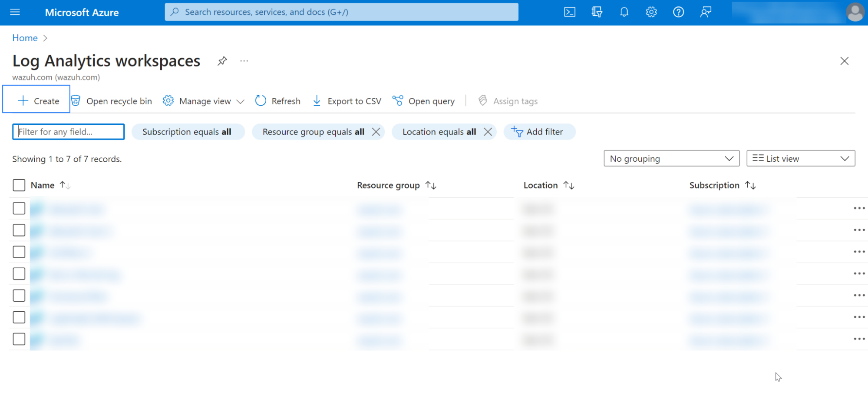Go to the Home breadcrumb link
Screen dimensions: 868x413
pyautogui.click(x=25, y=38)
